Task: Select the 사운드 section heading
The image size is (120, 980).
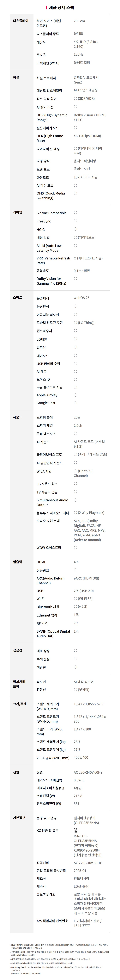Action: [x=17, y=417]
